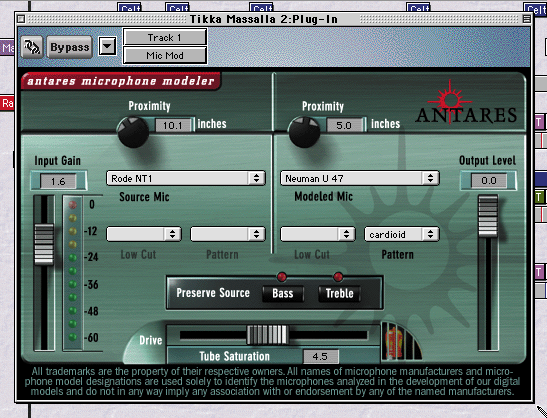Click the Output Level 0.0 value field
The width and height of the screenshot is (547, 418).
click(488, 180)
